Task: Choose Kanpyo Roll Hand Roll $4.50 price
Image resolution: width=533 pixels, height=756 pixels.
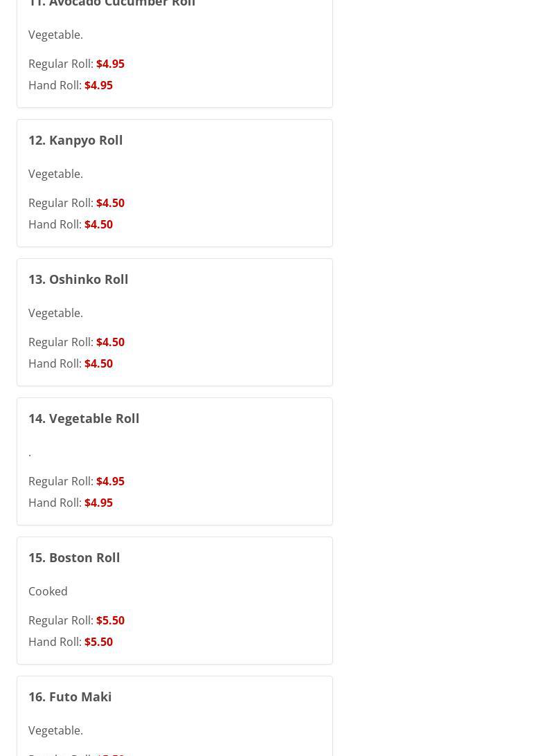Action: pos(98,224)
